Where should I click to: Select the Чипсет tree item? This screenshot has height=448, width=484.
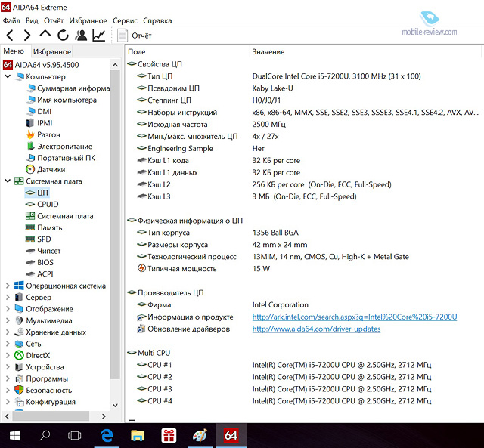[x=43, y=251]
